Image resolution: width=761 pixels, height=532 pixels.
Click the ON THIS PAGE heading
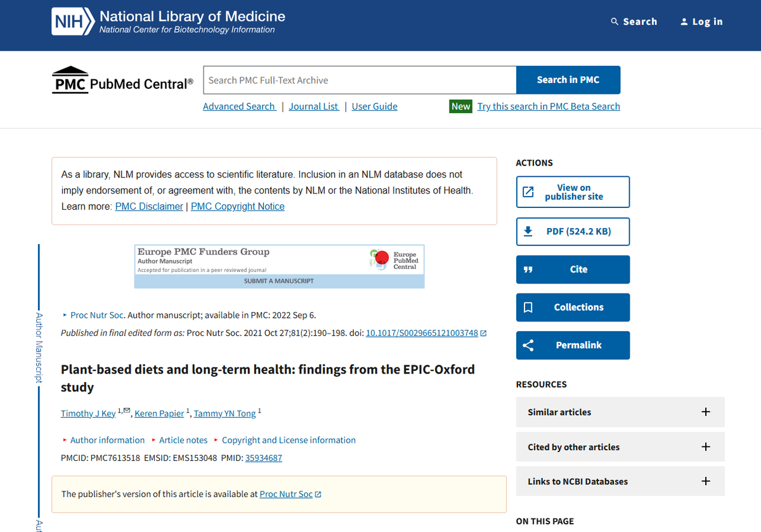pos(545,521)
